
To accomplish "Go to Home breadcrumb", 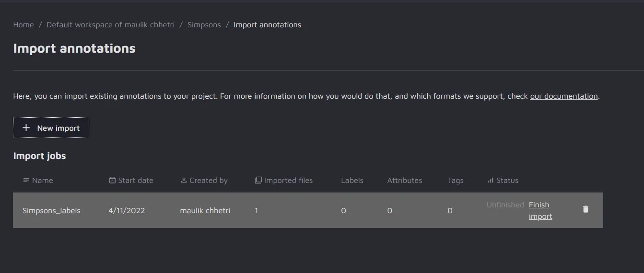I will (23, 25).
